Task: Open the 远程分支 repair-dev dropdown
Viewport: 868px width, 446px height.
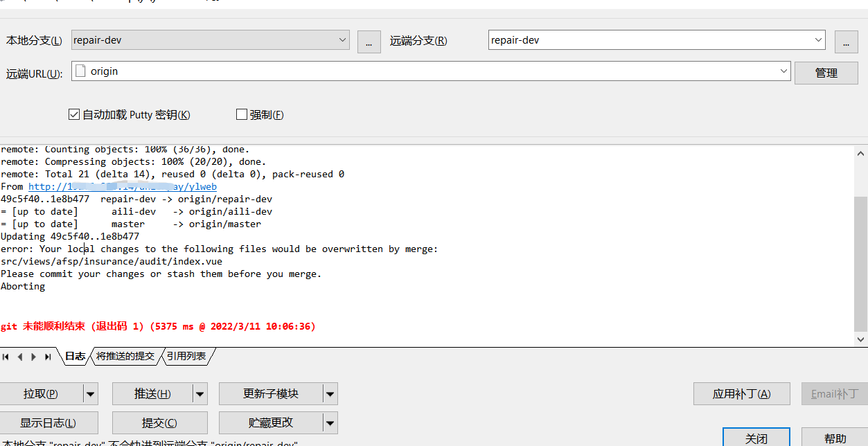Action: pyautogui.click(x=819, y=39)
